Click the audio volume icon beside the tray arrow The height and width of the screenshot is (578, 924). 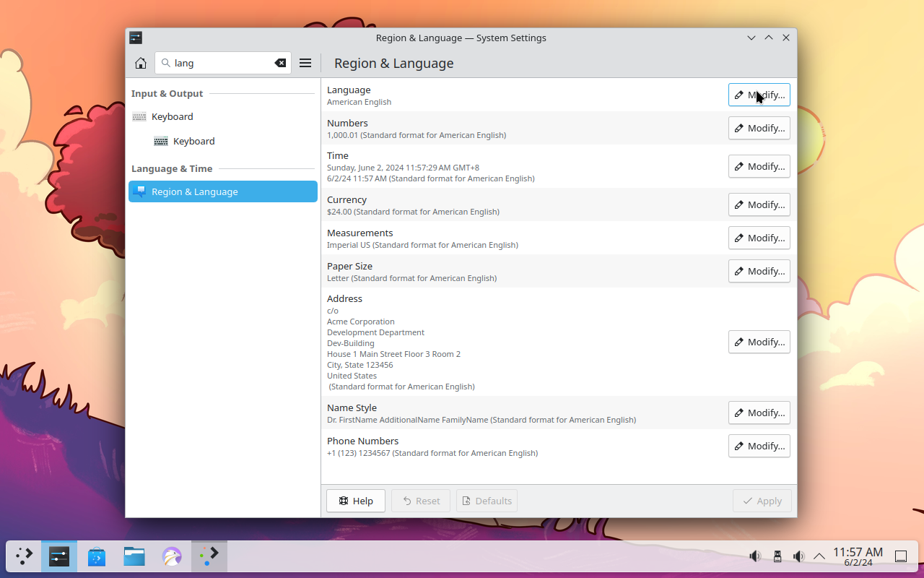(798, 556)
